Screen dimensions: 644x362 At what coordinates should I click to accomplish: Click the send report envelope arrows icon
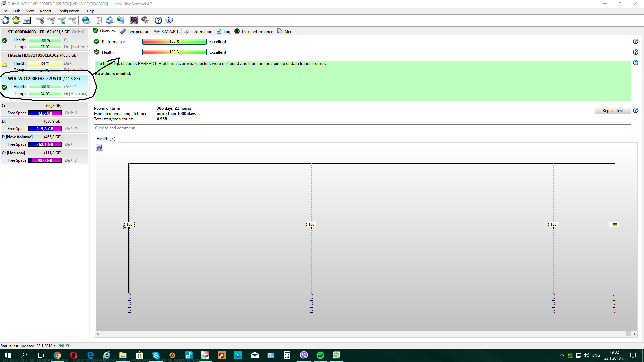pos(110,20)
